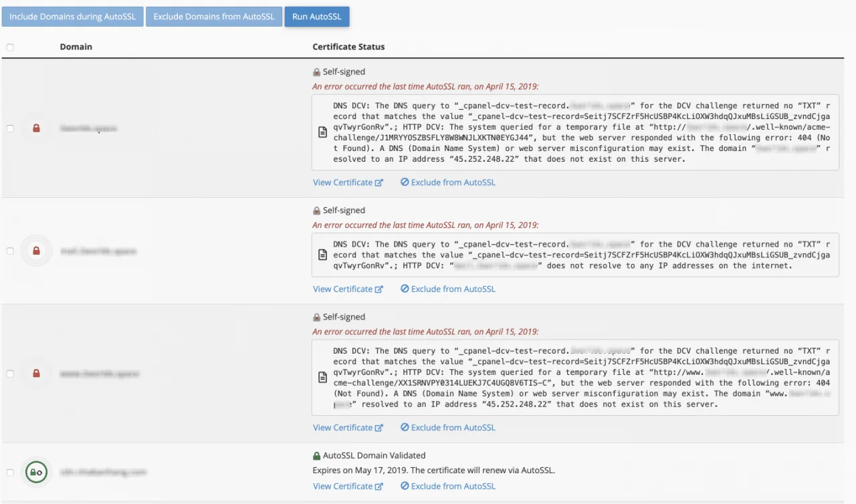This screenshot has width=856, height=504.
Task: Click the document icon in first error log box
Action: click(x=322, y=132)
